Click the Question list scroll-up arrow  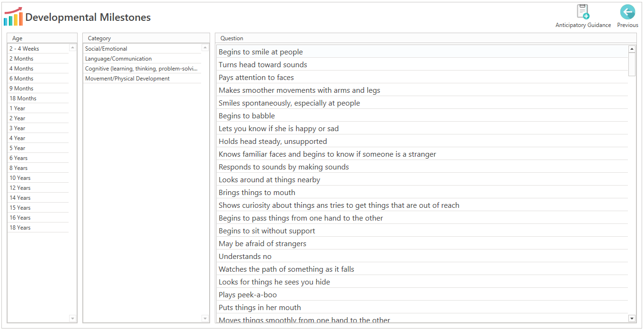(632, 49)
